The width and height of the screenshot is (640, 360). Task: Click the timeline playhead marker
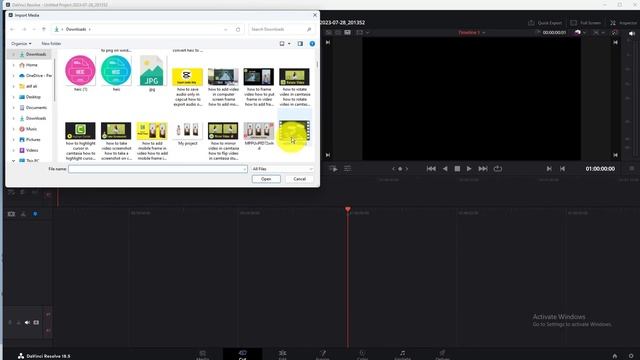pos(348,209)
